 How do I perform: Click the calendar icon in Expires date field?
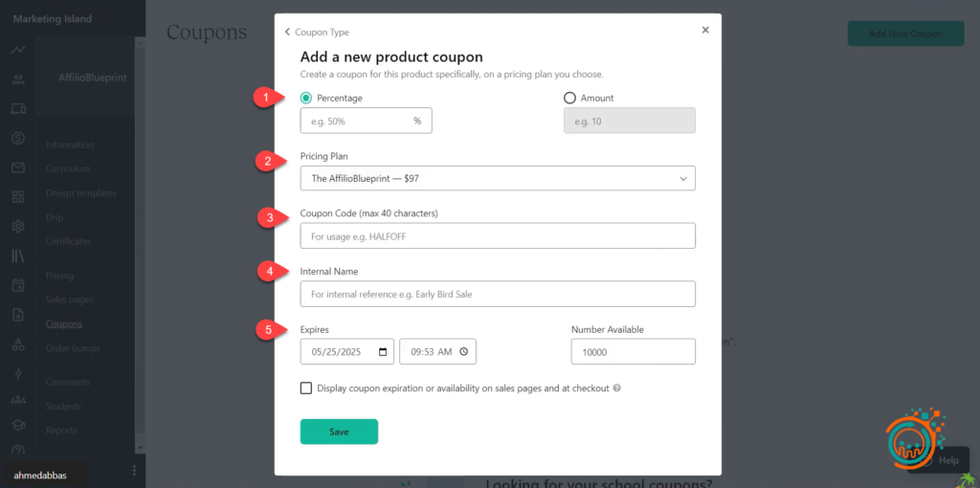click(x=383, y=352)
